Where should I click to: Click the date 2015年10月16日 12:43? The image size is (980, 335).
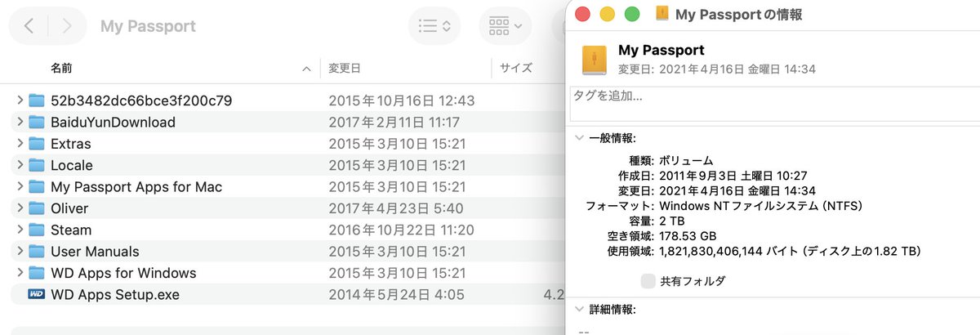(x=402, y=100)
